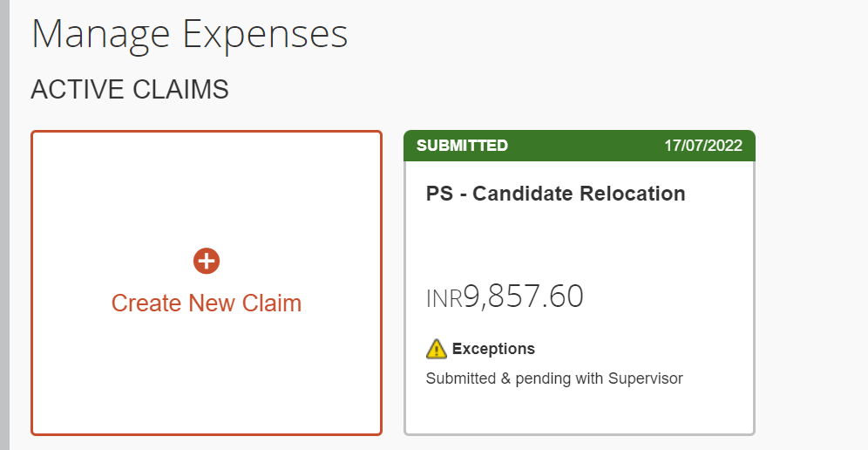Click empty space below the pending status text
868x450 pixels.
[579, 410]
